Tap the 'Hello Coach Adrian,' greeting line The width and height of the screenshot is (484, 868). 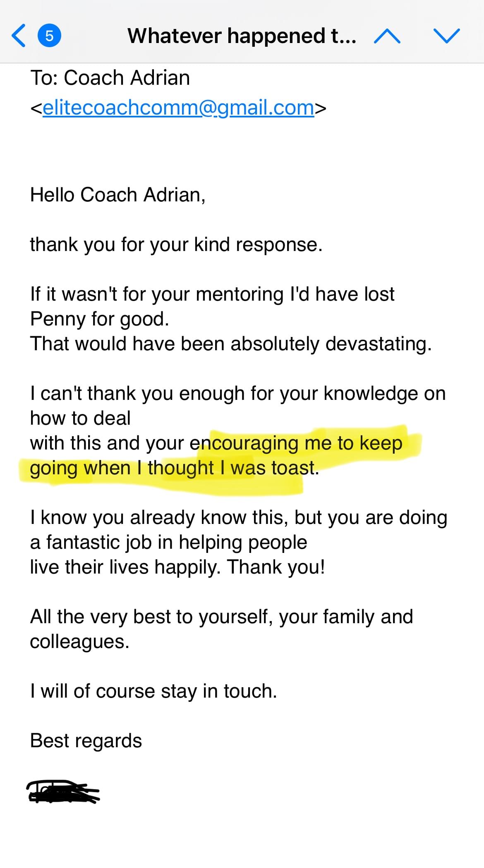click(117, 195)
